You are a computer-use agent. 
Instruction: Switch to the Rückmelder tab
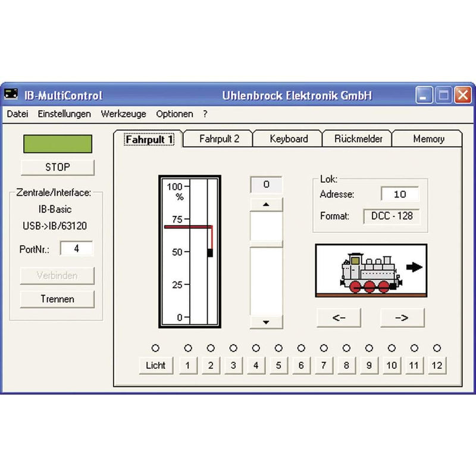[x=358, y=139]
